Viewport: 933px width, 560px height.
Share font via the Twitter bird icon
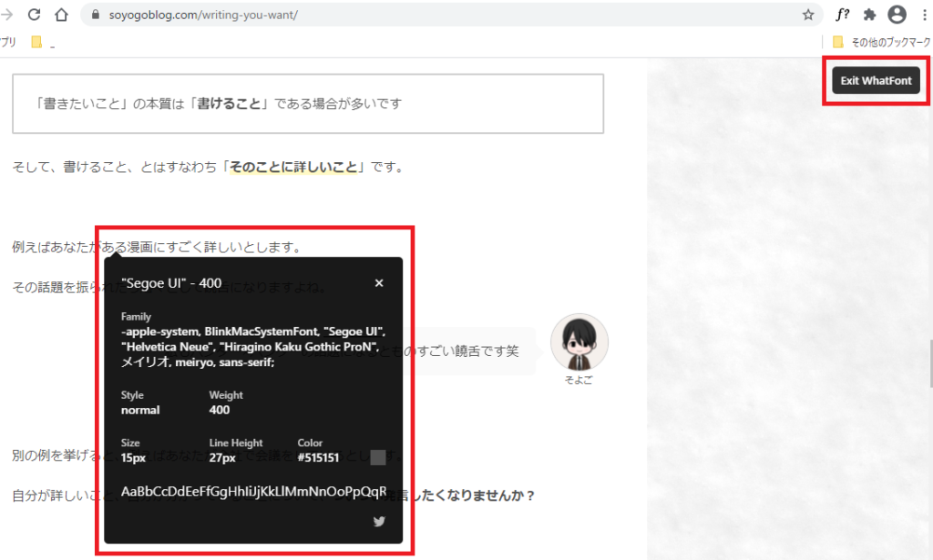(379, 522)
